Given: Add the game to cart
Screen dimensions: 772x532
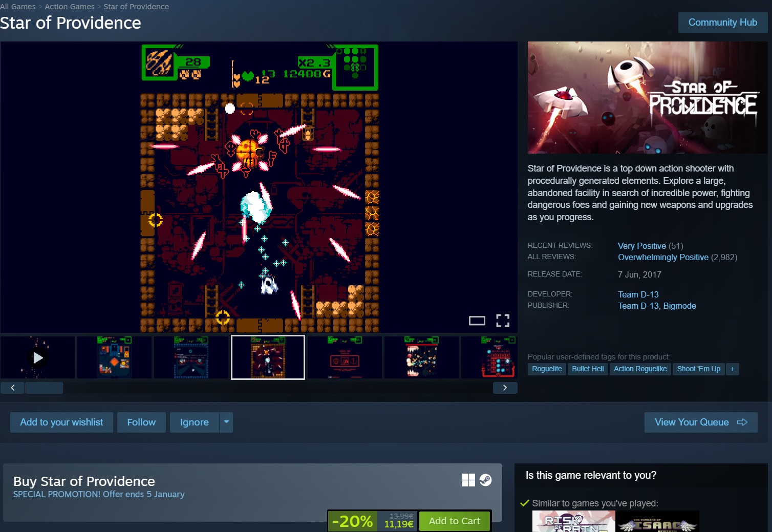Looking at the screenshot, I should pyautogui.click(x=455, y=521).
